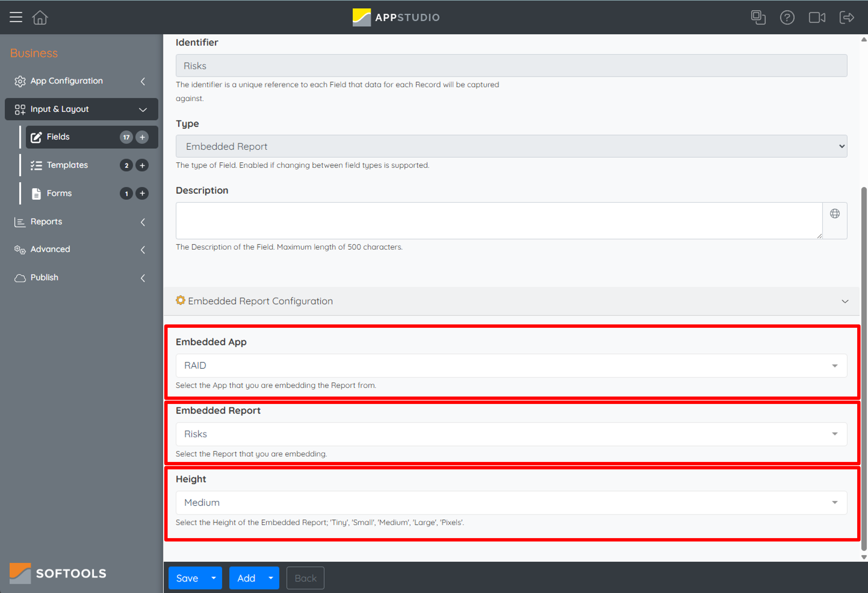Open Description translation globe icon
Viewport: 868px width, 593px height.
click(x=835, y=213)
